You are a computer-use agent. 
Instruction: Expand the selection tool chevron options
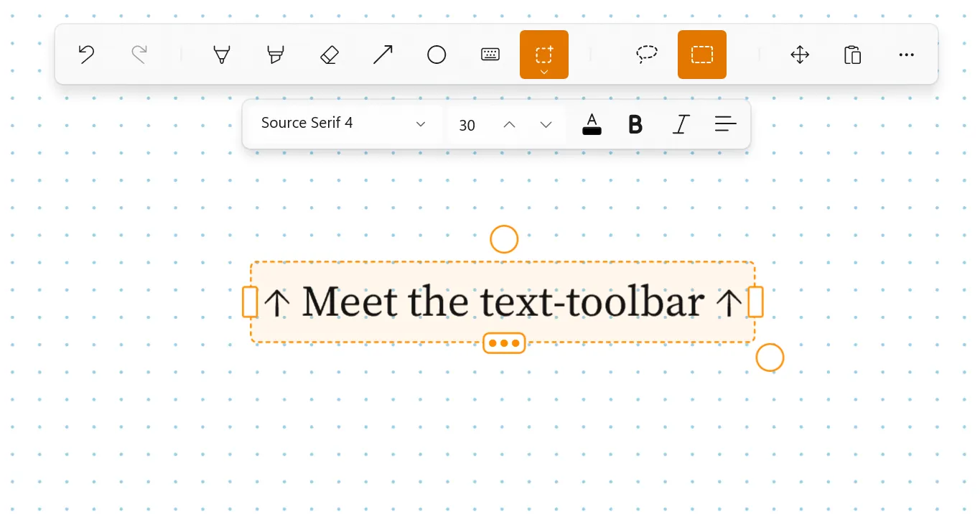pos(544,72)
